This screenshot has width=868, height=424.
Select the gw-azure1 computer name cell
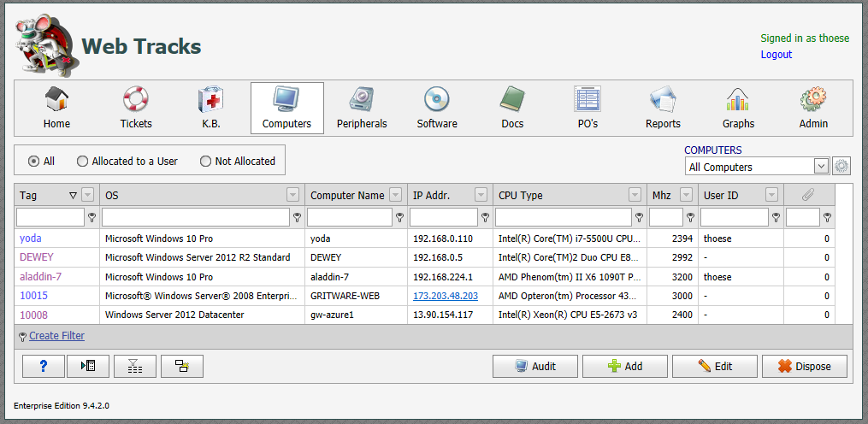point(357,315)
